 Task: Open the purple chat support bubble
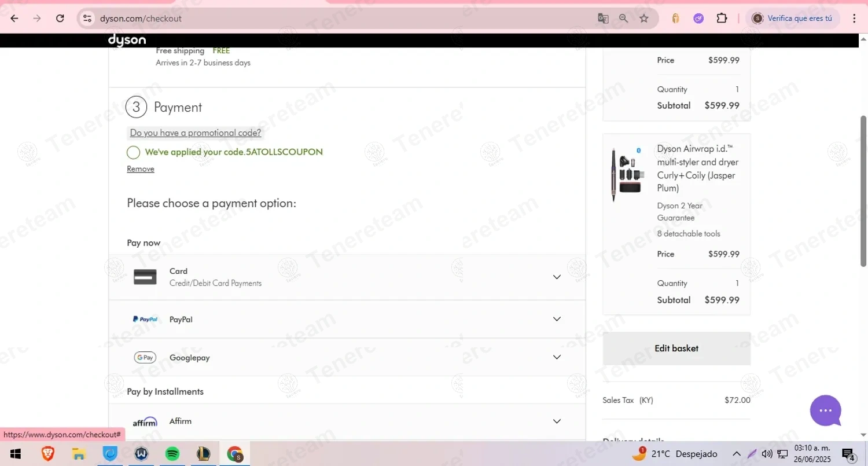tap(825, 410)
